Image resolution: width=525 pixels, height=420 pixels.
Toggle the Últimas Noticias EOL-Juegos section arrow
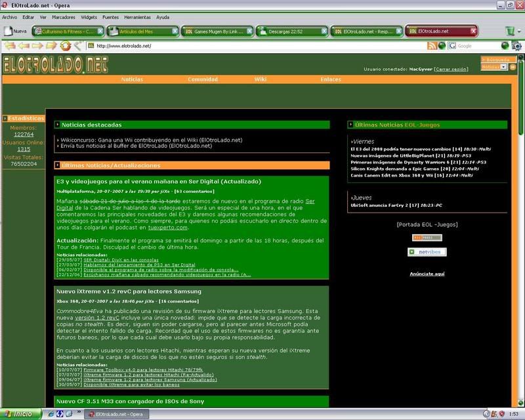[351, 125]
